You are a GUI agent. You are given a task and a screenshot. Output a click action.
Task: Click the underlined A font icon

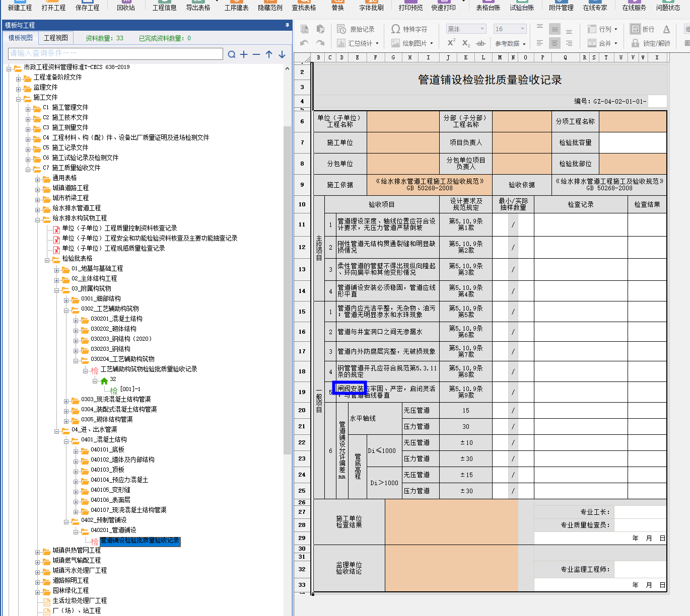click(666, 29)
